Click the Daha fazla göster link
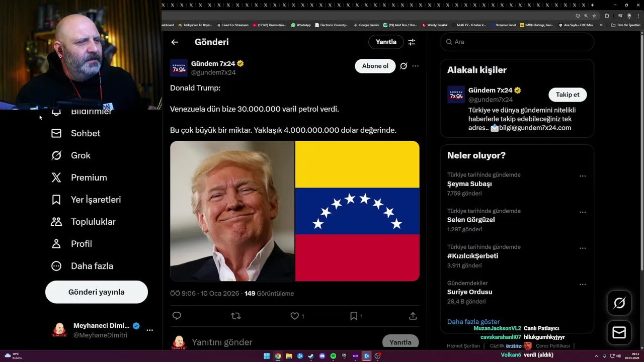The image size is (644, 362). point(473,322)
